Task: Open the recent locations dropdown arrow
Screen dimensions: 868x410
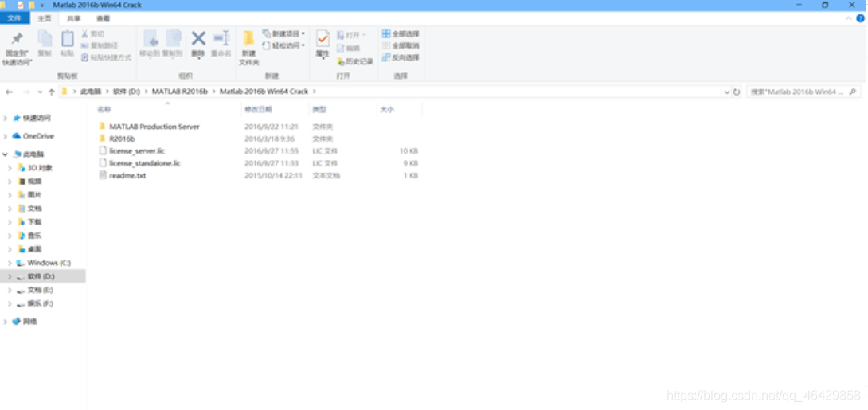Action: coord(40,92)
